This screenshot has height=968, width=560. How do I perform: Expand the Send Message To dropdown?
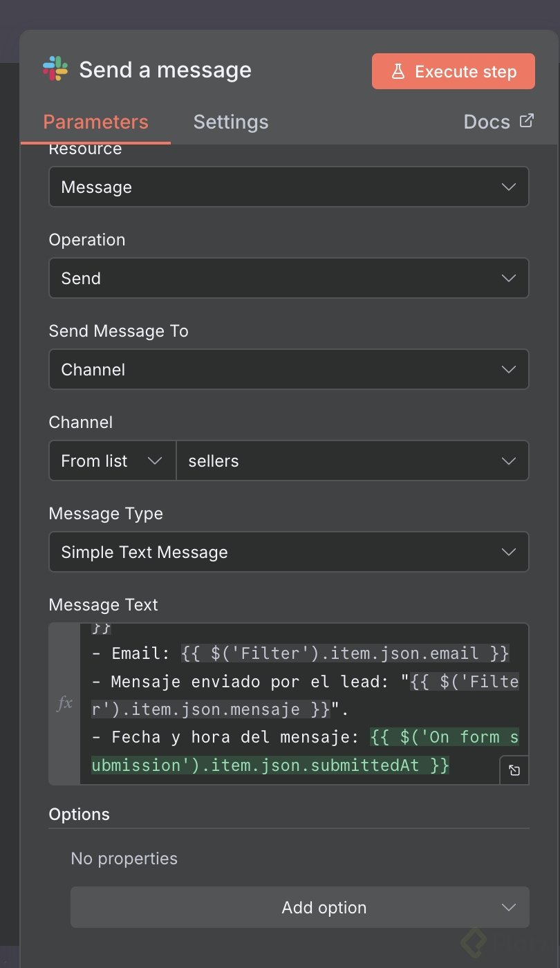point(288,370)
